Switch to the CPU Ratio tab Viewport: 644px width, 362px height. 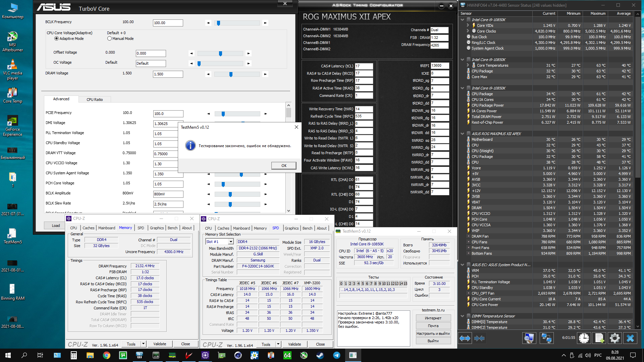pos(95,100)
